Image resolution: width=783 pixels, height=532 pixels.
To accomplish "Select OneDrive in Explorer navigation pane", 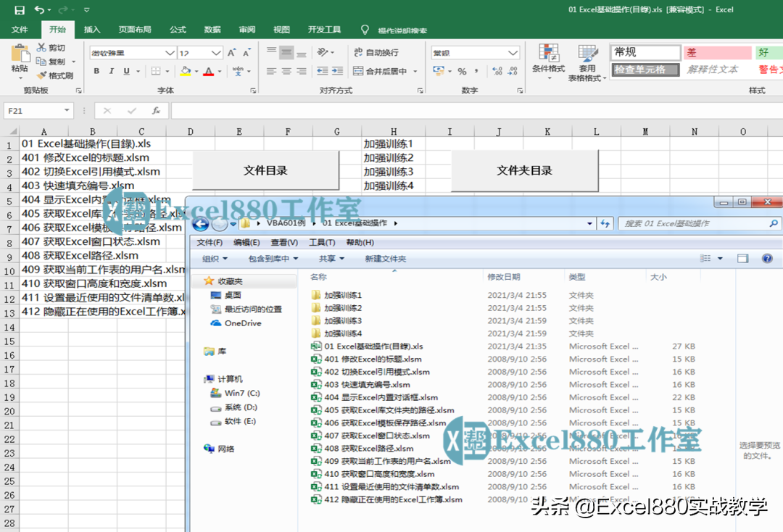I will point(236,323).
